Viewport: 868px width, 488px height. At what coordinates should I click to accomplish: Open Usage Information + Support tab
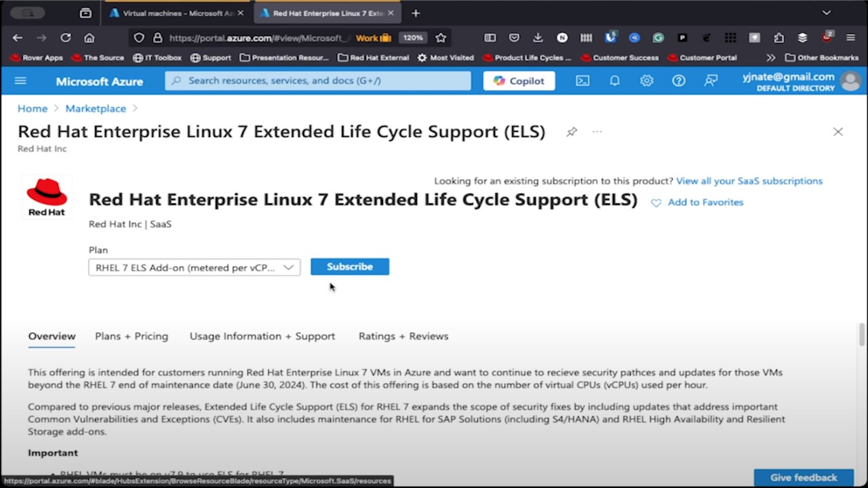(262, 336)
